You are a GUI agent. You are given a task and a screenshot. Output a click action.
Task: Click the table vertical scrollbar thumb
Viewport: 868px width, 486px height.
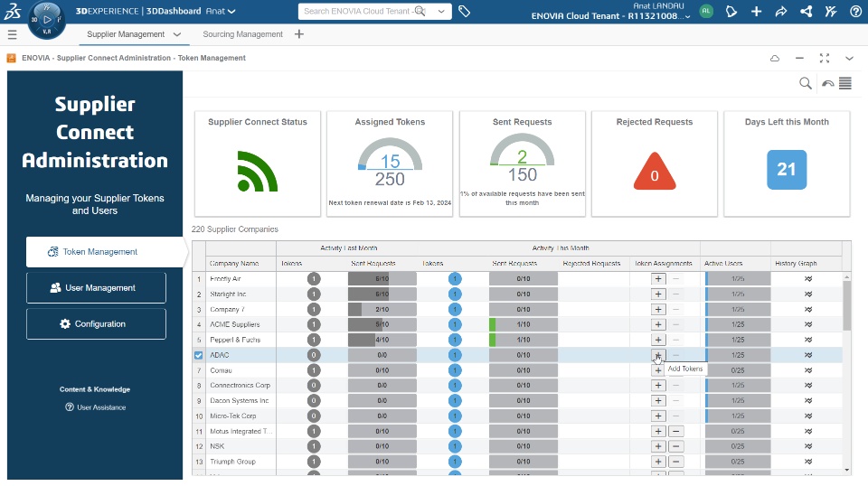(846, 304)
